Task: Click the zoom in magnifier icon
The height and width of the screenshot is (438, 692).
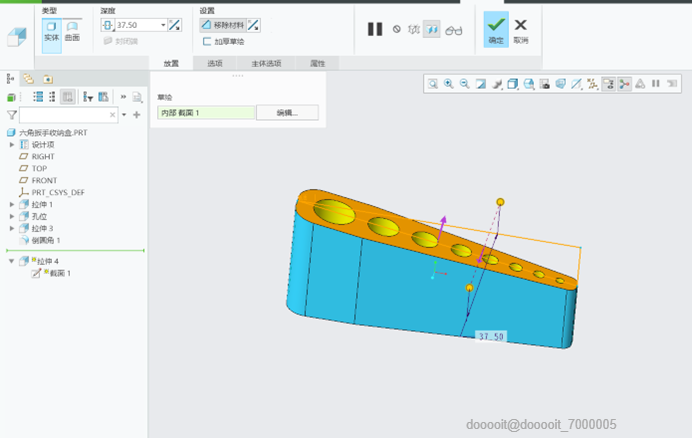Action: 449,83
